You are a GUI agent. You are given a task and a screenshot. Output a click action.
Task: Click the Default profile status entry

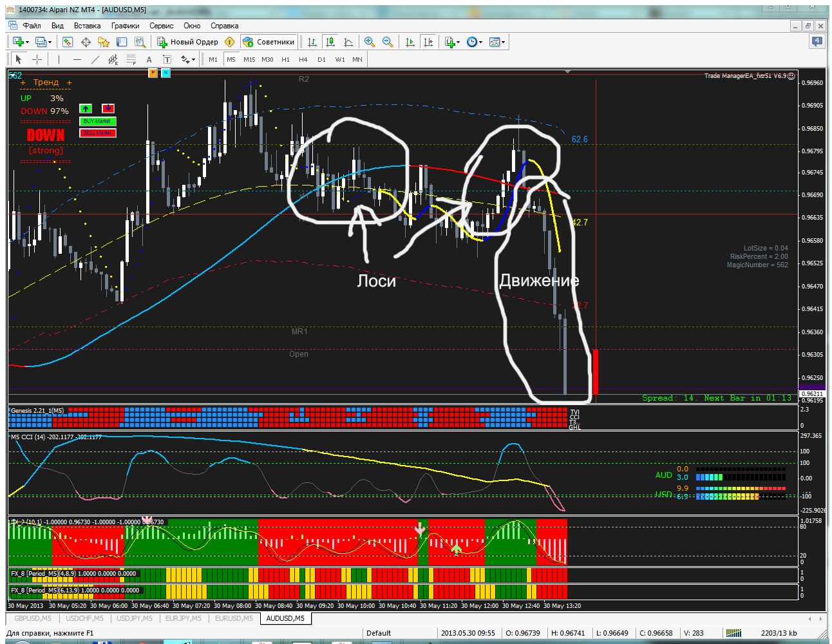point(379,633)
